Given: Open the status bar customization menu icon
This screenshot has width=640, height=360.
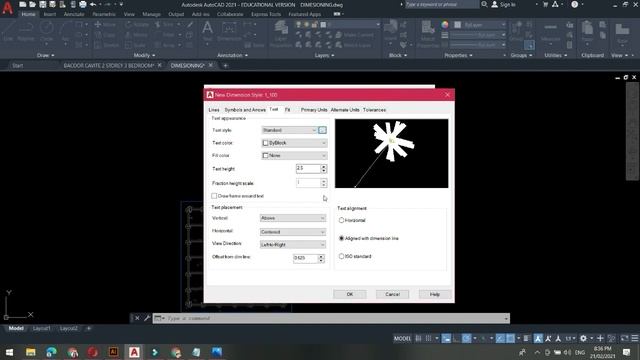Looking at the screenshot, I should [635, 338].
